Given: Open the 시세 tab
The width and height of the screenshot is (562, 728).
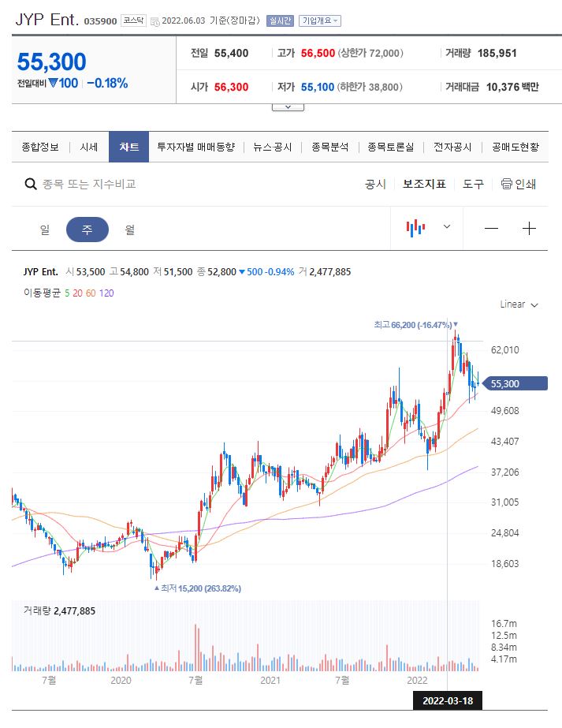Looking at the screenshot, I should coord(88,147).
